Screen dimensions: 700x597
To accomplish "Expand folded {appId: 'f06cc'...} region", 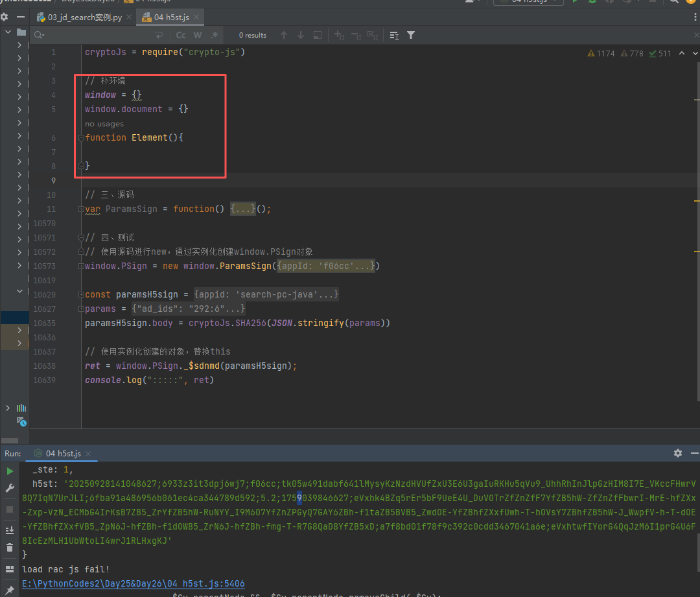I will (326, 266).
